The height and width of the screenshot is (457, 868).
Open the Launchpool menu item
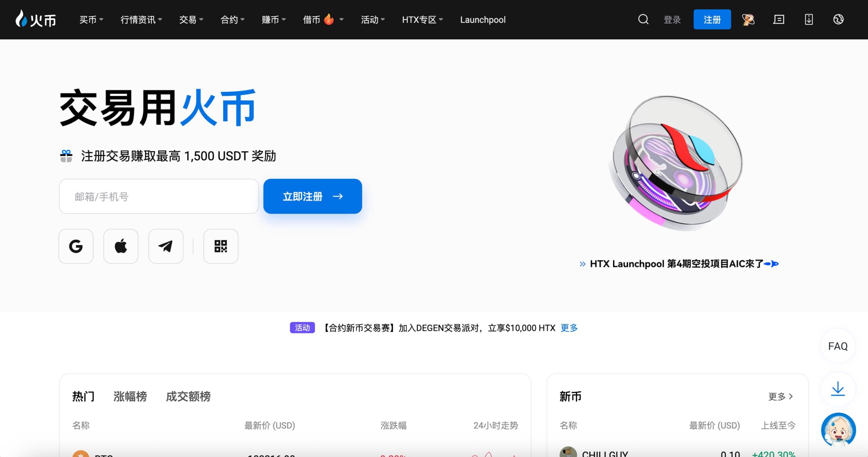pyautogui.click(x=482, y=20)
